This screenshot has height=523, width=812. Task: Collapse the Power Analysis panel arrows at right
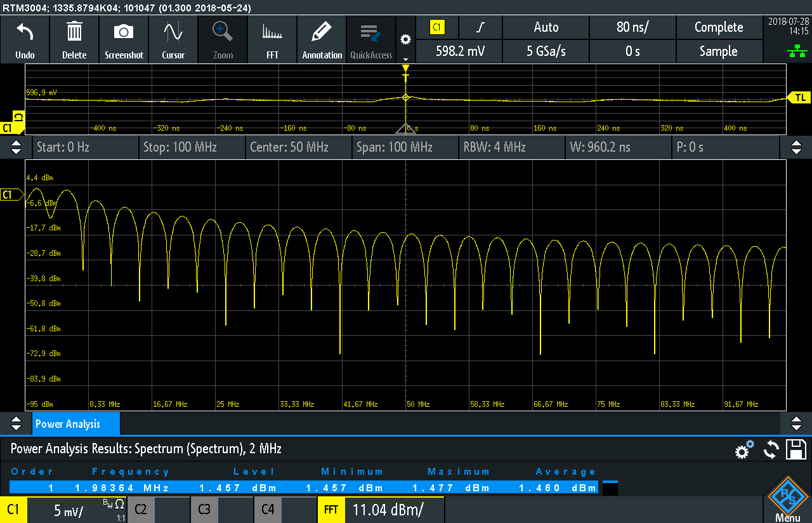click(x=796, y=423)
